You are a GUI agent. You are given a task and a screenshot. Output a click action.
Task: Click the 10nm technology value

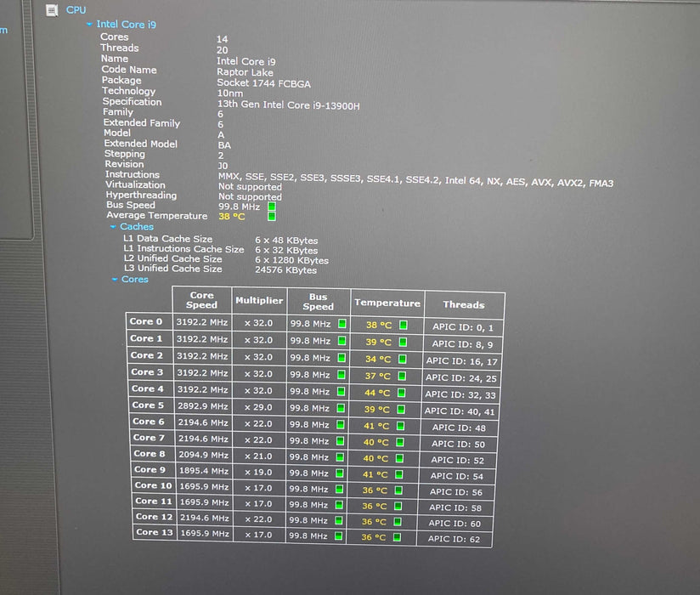click(x=230, y=93)
